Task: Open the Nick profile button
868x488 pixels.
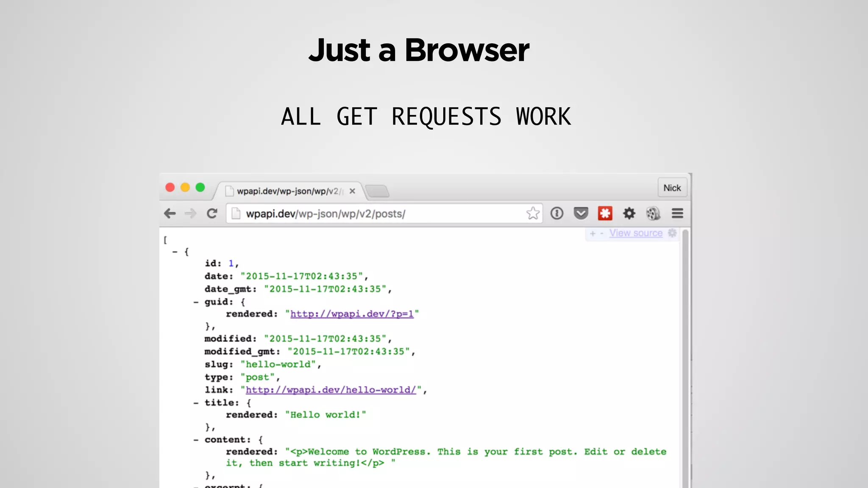Action: pos(672,188)
